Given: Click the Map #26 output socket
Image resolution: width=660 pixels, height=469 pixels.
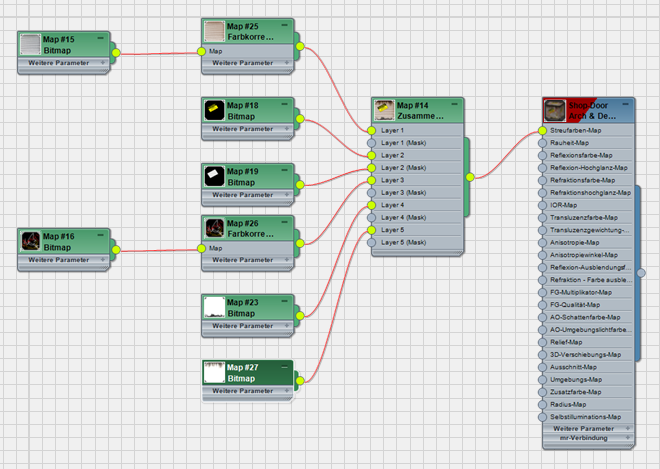Looking at the screenshot, I should (x=300, y=243).
